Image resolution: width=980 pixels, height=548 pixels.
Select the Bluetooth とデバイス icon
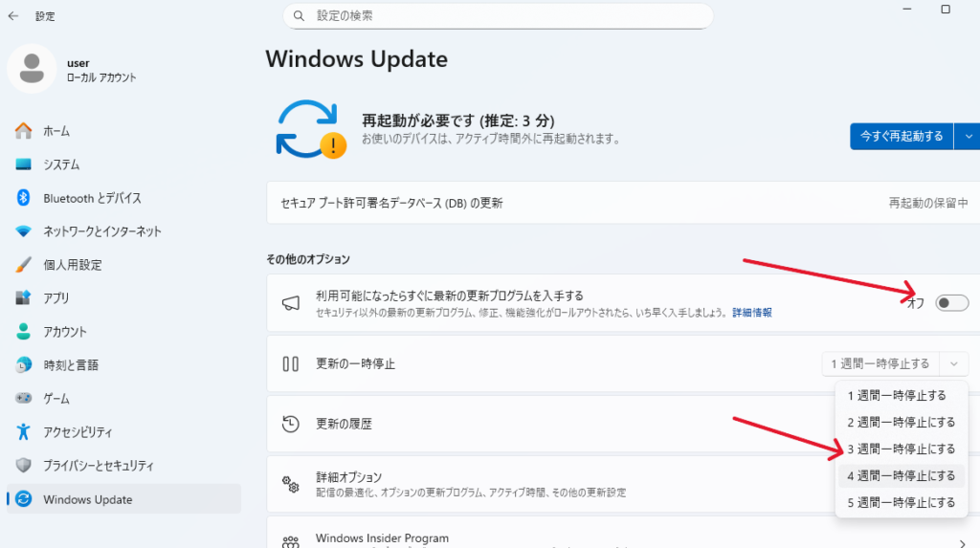tap(24, 198)
